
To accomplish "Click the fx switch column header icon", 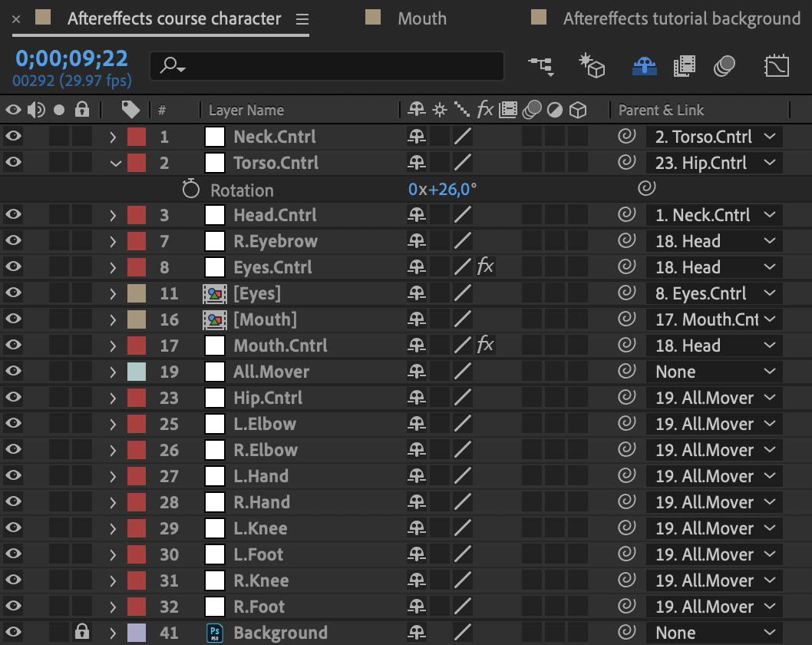I will click(x=485, y=110).
